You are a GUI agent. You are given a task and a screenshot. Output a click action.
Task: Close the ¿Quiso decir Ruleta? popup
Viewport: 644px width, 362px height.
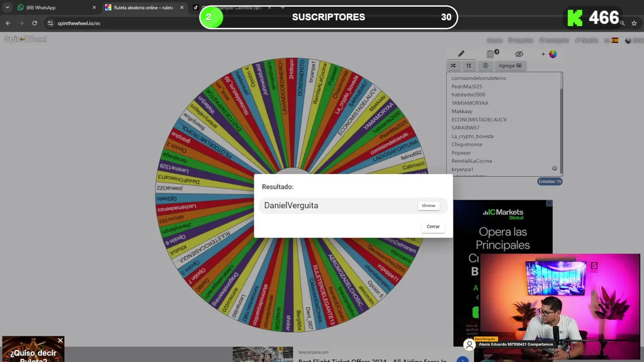coord(60,341)
